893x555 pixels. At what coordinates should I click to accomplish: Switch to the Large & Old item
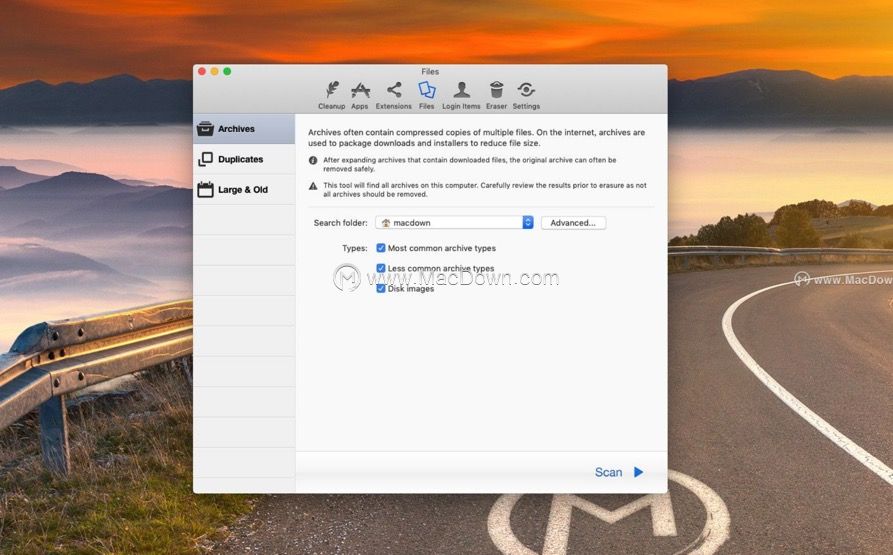[x=244, y=190]
